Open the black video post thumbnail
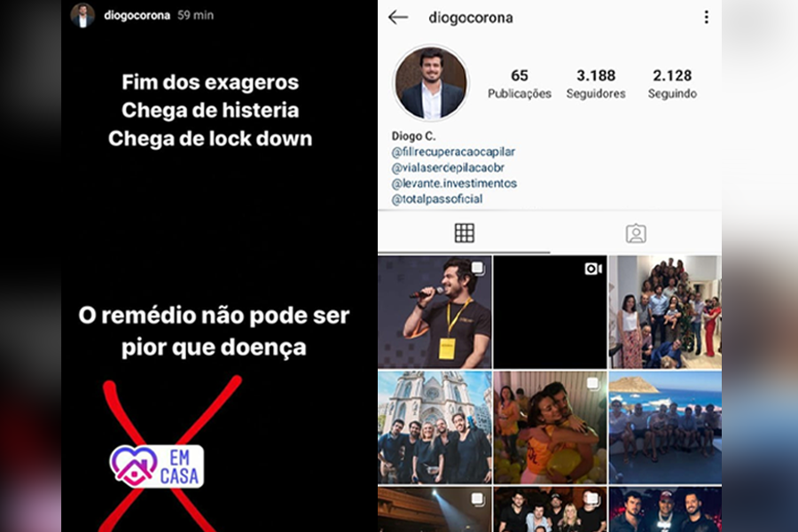The height and width of the screenshot is (532, 798). point(550,312)
